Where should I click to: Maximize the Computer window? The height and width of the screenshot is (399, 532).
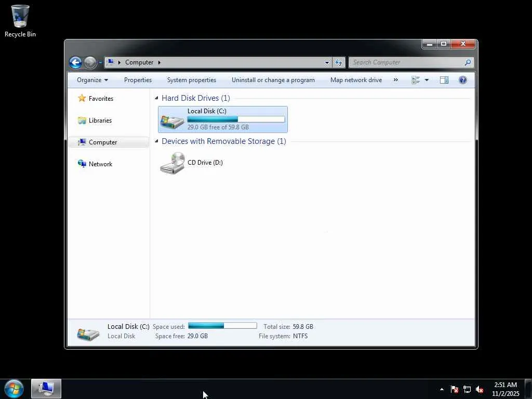[444, 44]
